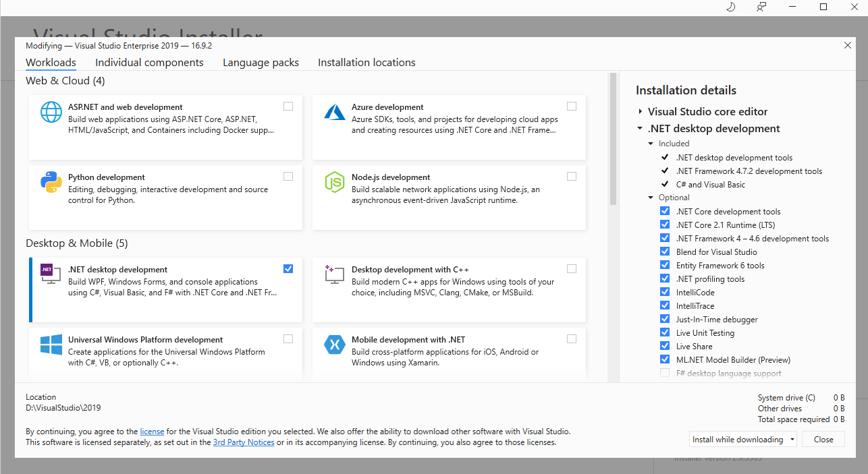Viewport: 868px width, 474px height.
Task: Click the ASP.NET globe icon
Action: 51,112
